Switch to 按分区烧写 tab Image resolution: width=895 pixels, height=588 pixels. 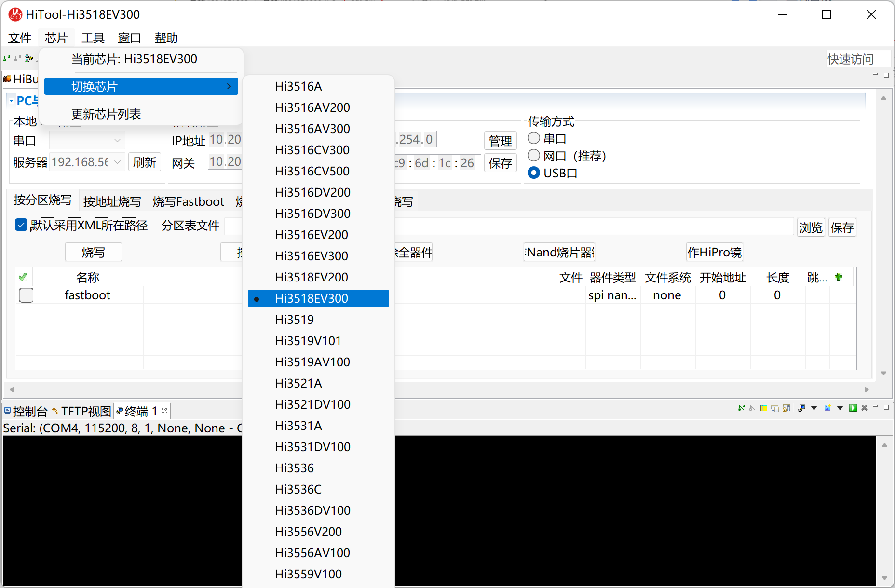43,200
